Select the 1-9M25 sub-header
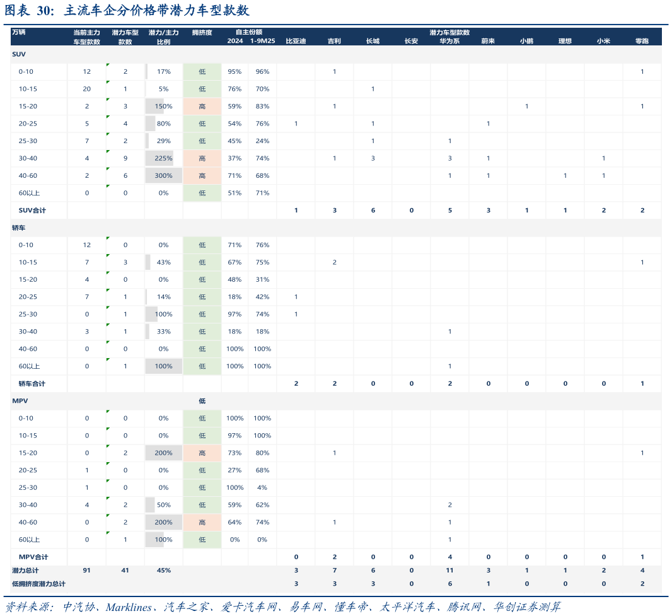Image resolution: width=672 pixels, height=616 pixels. pos(262,41)
